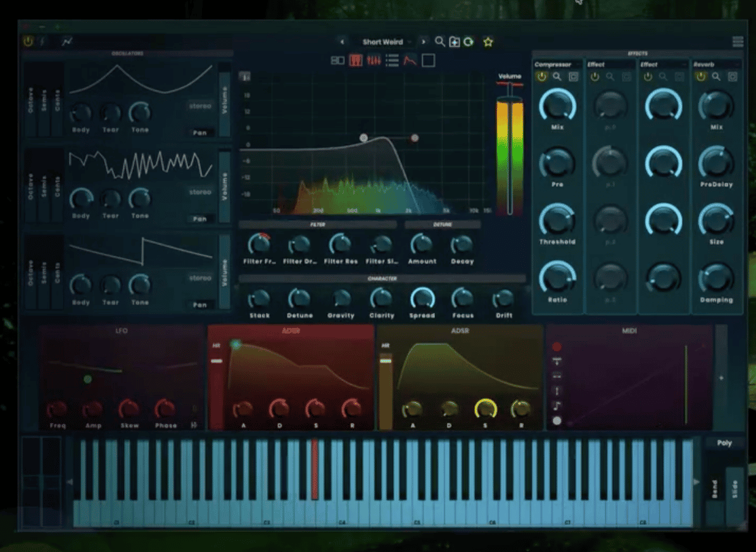Click the save preset folder icon

[x=454, y=42]
